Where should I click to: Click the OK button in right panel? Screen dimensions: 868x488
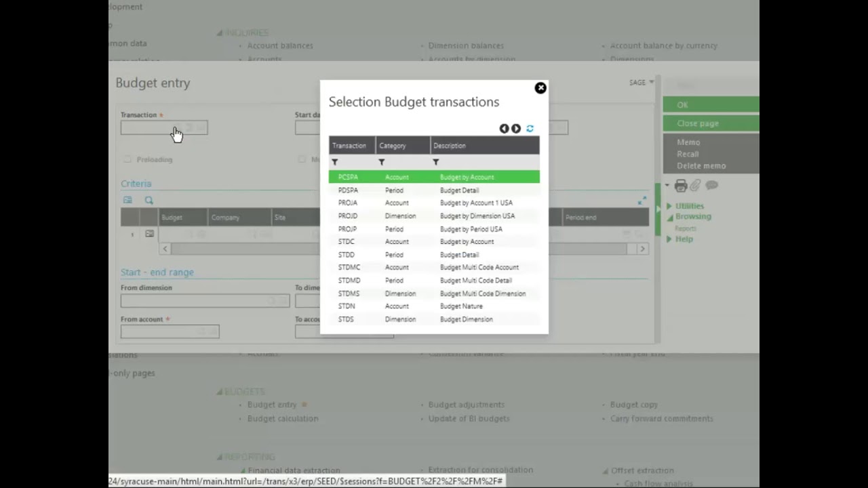[711, 104]
